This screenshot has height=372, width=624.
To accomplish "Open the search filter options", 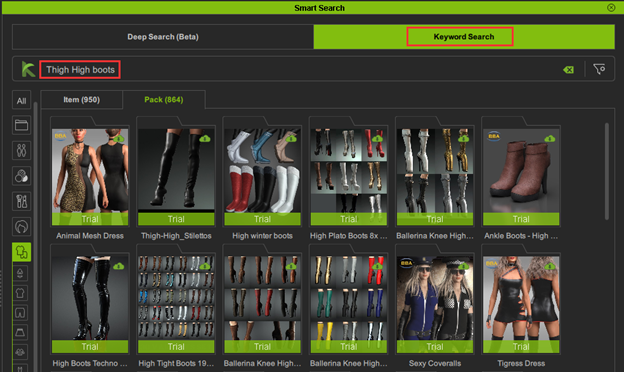I will (599, 69).
